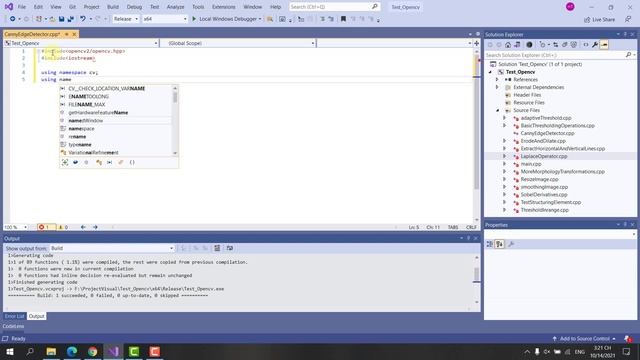This screenshot has width=640, height=360.
Task: Toggle the class filter icon in IntelliSense popup
Action: coord(99,162)
